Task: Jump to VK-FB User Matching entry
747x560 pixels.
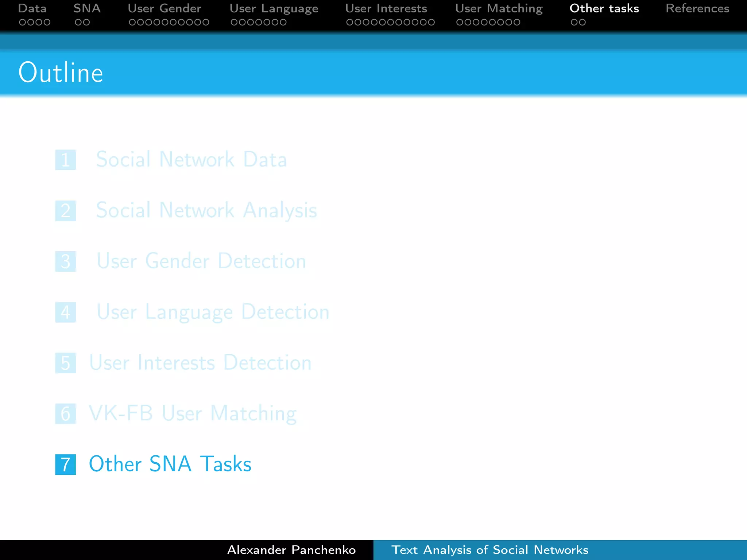Action: pyautogui.click(x=193, y=413)
